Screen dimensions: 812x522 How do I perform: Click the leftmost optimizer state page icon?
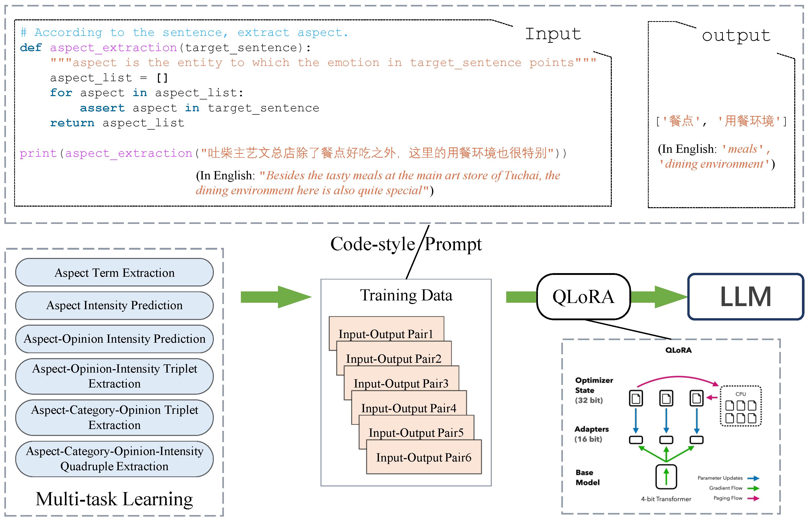point(636,398)
